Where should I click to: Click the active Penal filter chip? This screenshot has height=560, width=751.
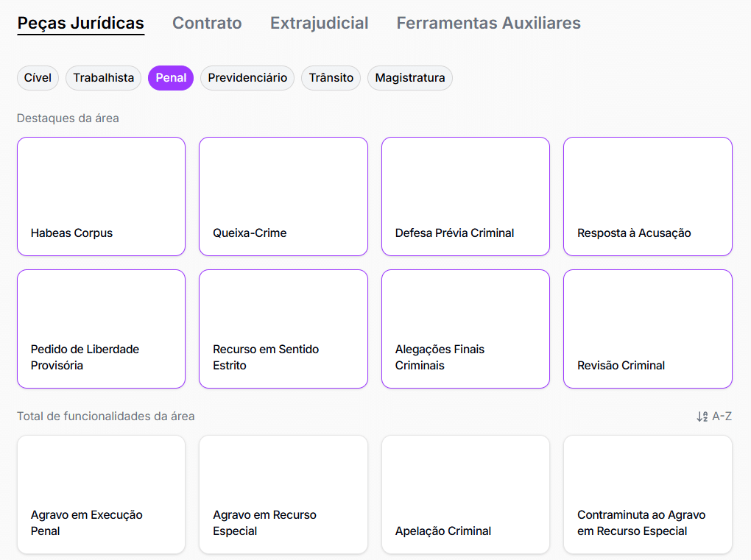pos(171,78)
